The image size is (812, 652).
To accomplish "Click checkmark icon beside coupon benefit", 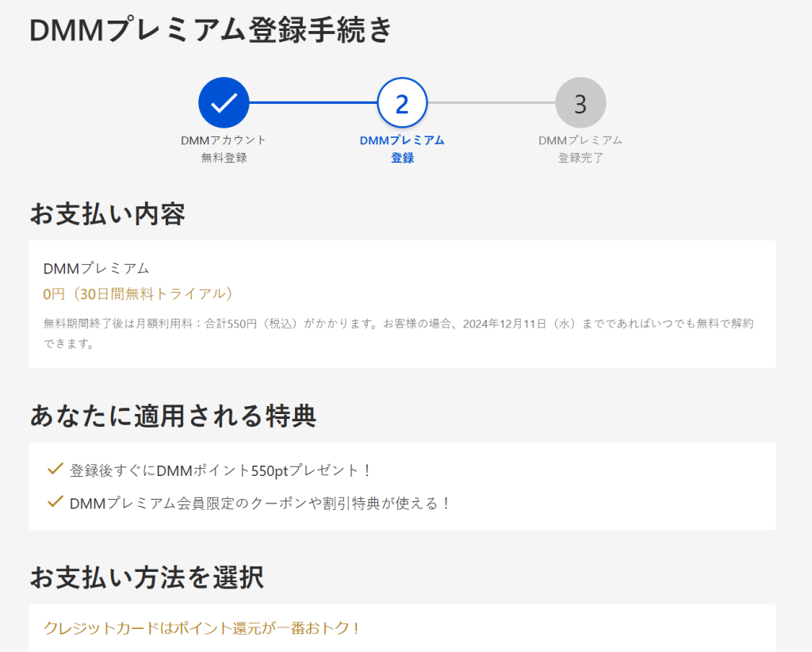I will coord(55,502).
